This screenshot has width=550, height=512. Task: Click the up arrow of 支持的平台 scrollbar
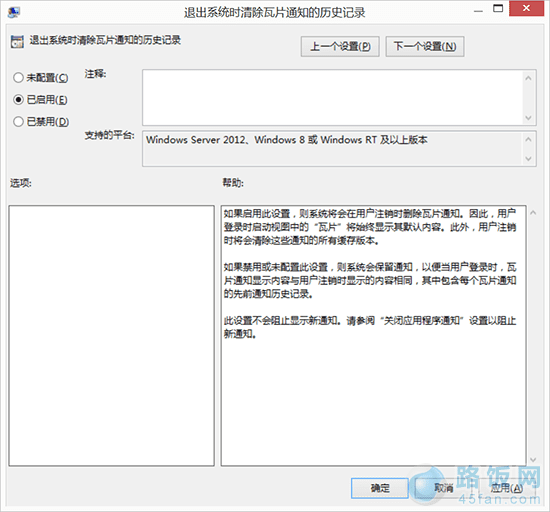[529, 139]
